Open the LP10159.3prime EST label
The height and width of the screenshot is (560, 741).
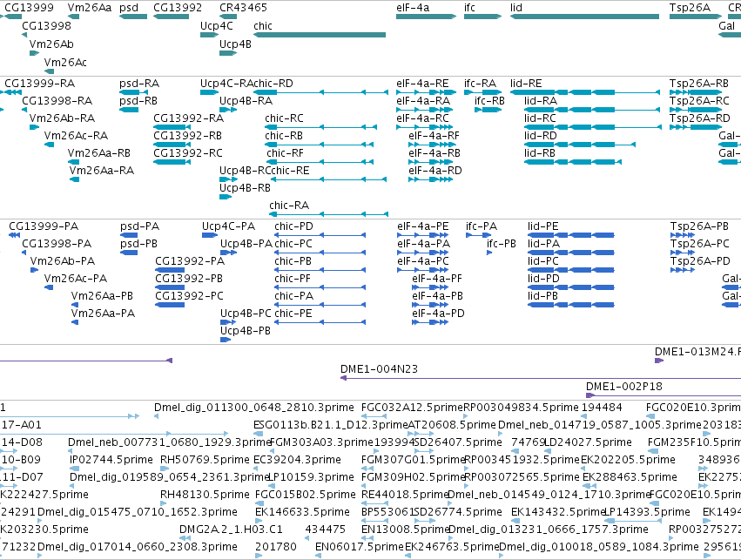click(311, 477)
